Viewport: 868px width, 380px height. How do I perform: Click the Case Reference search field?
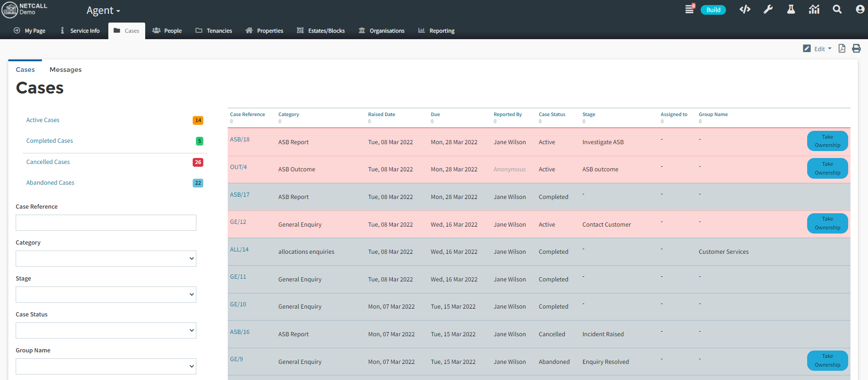point(106,223)
